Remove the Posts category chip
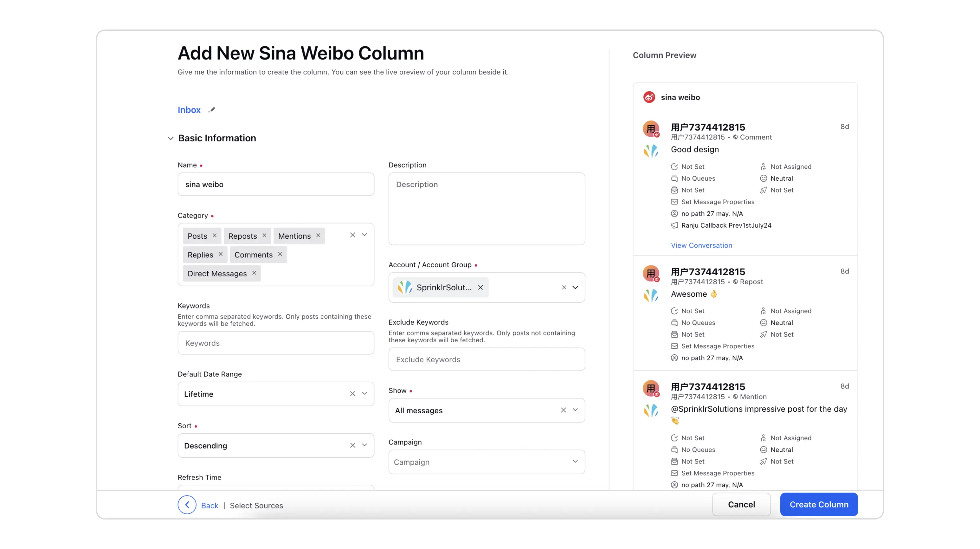Image resolution: width=980 pixels, height=549 pixels. click(x=215, y=236)
